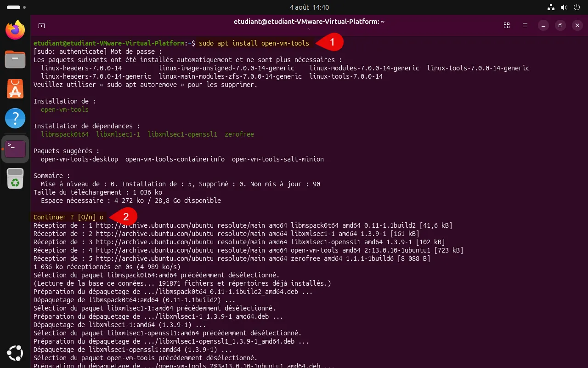
Task: Click the "Paquets suggérés :" heading
Action: pos(67,151)
